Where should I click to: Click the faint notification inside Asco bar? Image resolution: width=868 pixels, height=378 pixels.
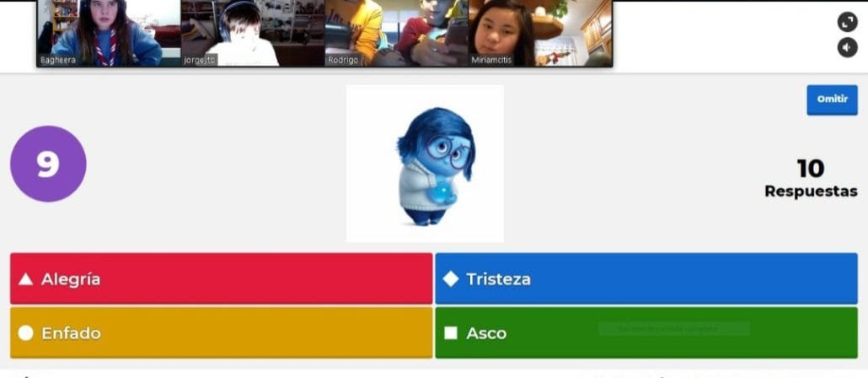click(x=673, y=328)
